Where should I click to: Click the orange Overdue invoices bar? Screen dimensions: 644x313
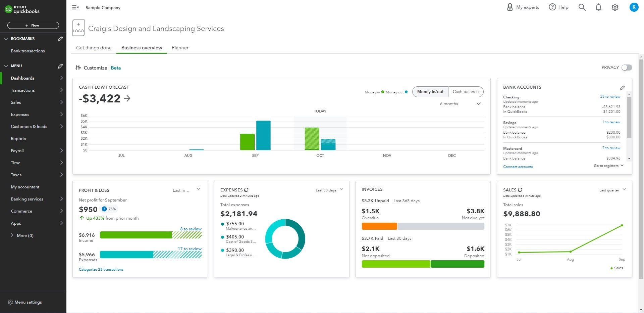click(x=379, y=226)
